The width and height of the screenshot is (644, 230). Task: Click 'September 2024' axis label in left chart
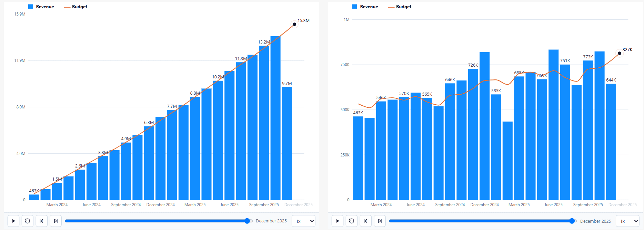[126, 205]
